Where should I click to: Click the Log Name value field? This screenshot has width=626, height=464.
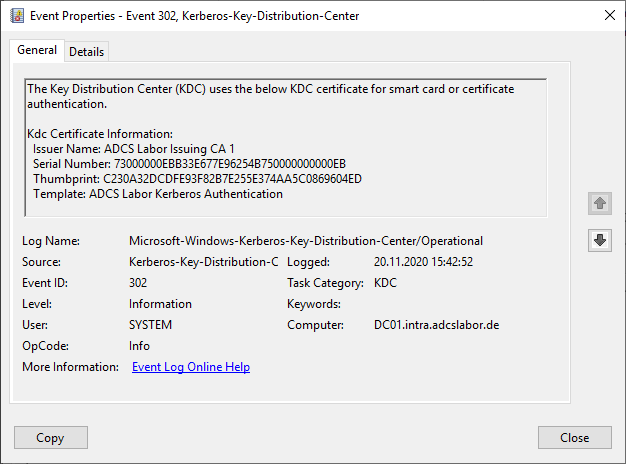coord(306,241)
